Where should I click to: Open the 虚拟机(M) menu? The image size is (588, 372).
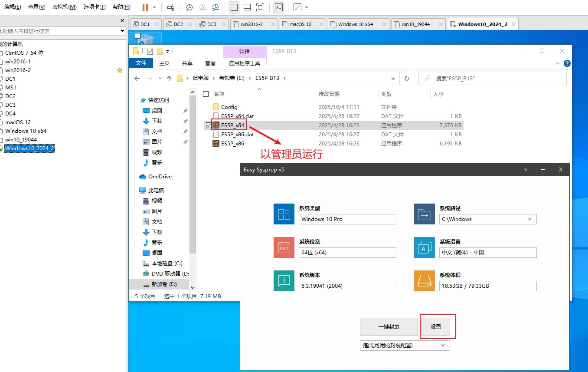click(64, 7)
